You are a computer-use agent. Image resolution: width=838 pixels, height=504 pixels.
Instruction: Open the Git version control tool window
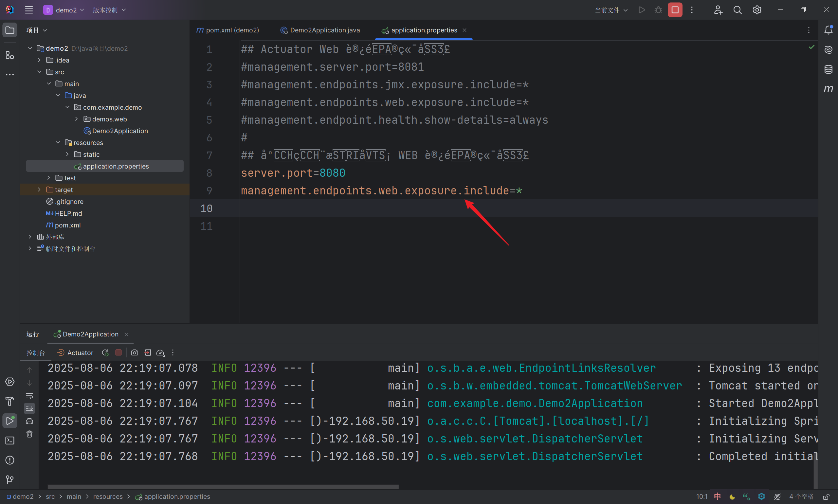coord(10,479)
